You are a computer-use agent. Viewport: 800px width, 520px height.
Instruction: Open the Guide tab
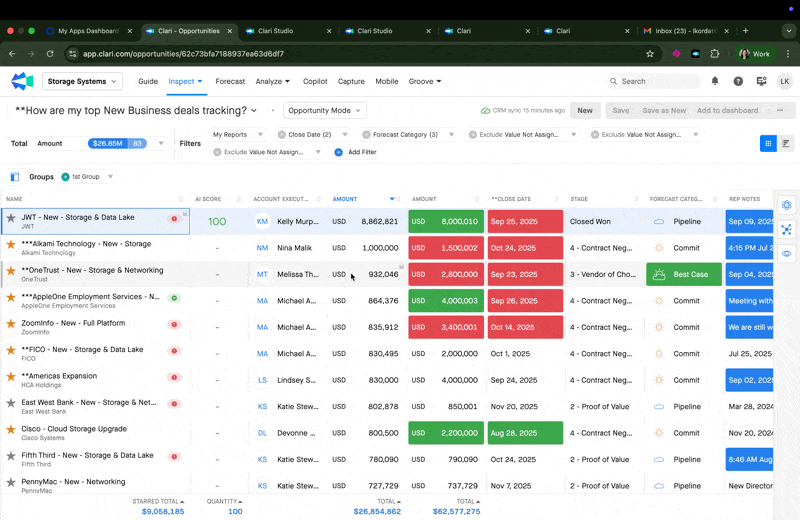click(x=148, y=81)
